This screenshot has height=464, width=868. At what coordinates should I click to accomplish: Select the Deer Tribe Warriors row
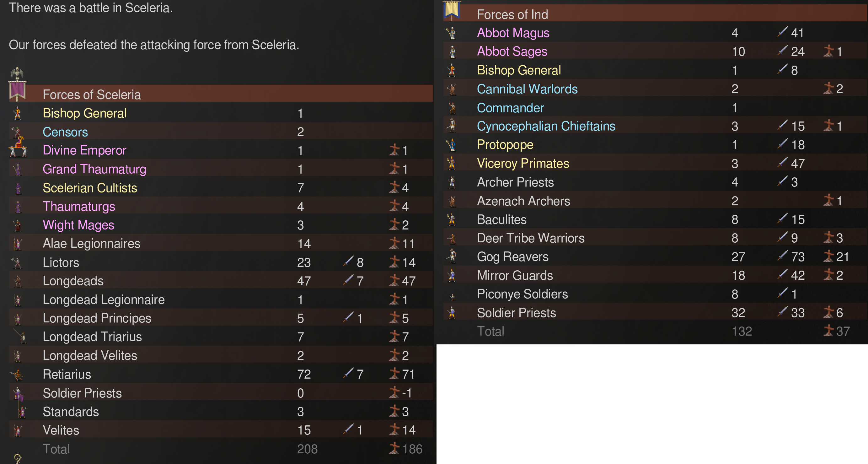pos(531,238)
